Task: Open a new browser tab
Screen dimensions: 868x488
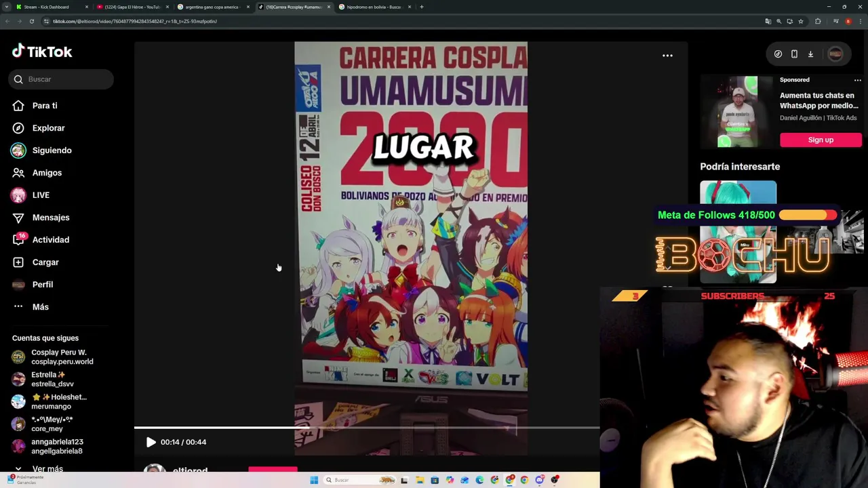Action: click(x=422, y=7)
